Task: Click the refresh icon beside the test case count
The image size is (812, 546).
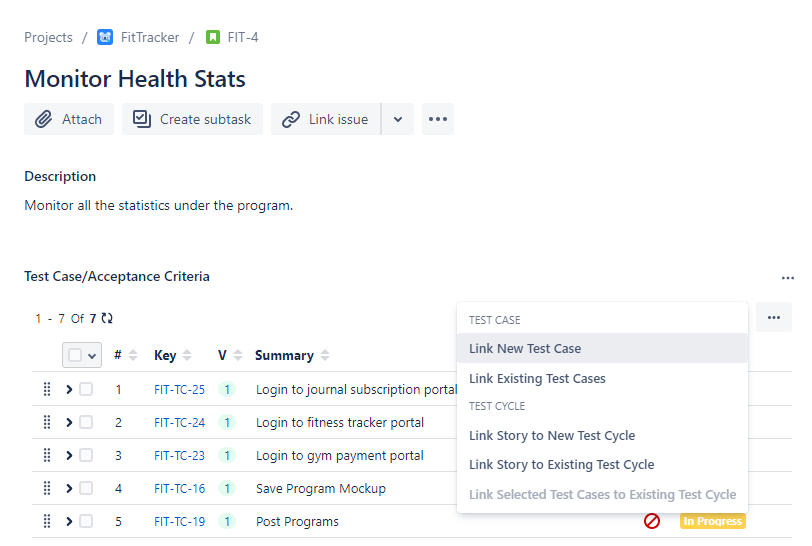Action: (x=107, y=319)
